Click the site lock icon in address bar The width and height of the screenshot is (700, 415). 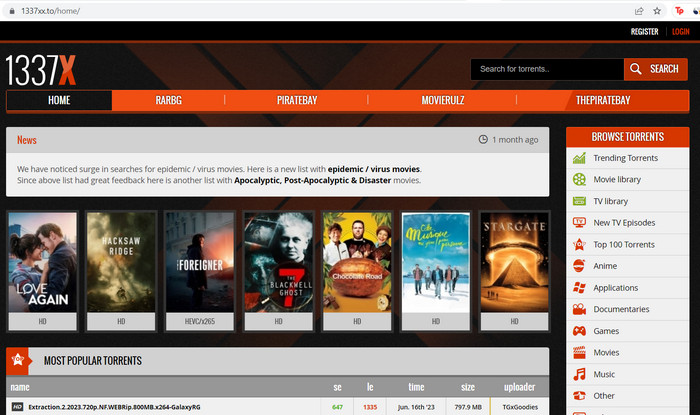pos(12,11)
